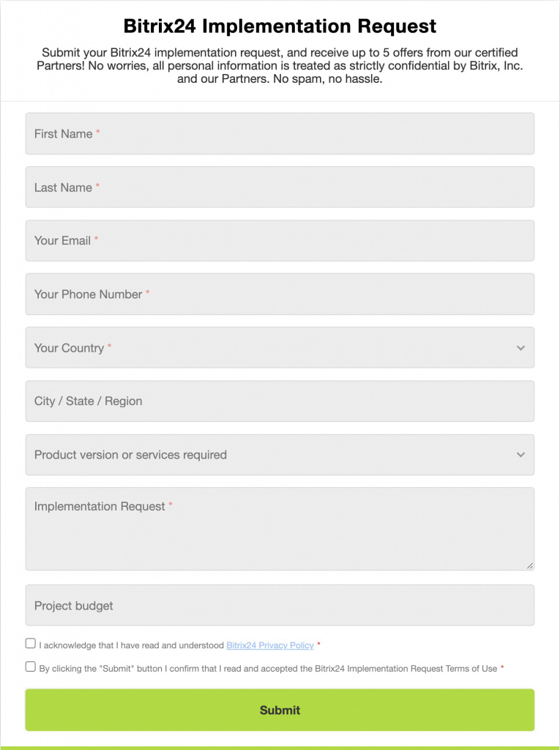Click the chevron arrow in Your Country
Viewport: 560px width, 750px height.
520,348
